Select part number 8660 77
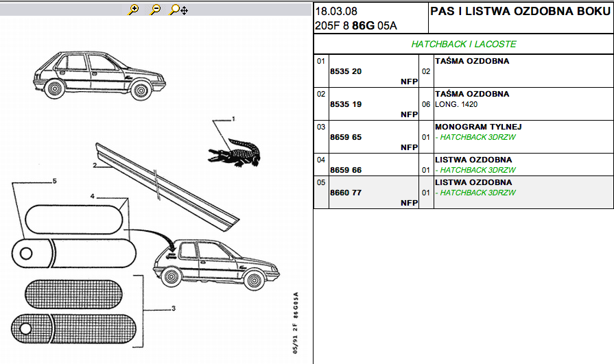The height and width of the screenshot is (364, 614). [x=346, y=193]
